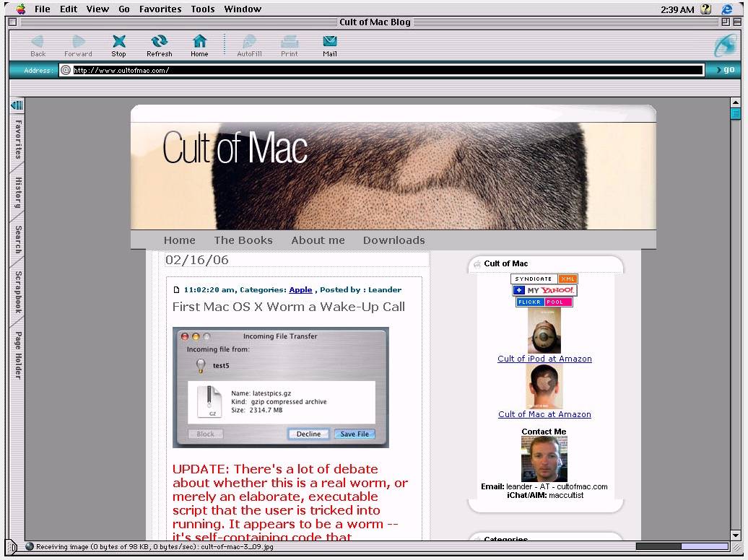
Task: Collapse the sidebar with the arrow control
Action: pos(17,104)
